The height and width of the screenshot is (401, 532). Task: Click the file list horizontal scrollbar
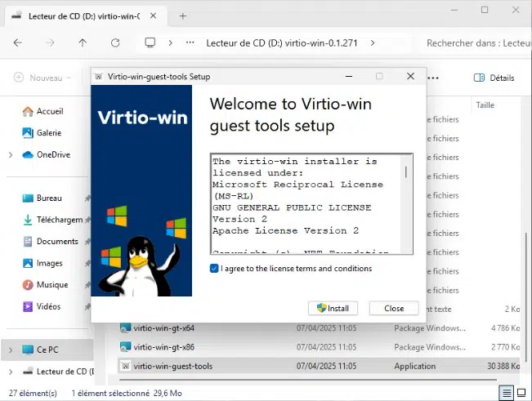point(307,380)
